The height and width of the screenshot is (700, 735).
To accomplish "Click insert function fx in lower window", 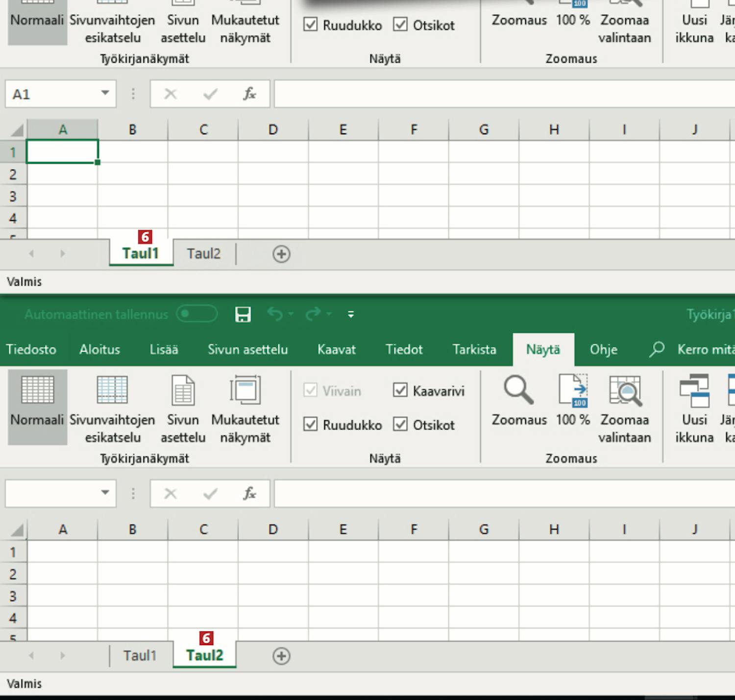I will pos(249,493).
